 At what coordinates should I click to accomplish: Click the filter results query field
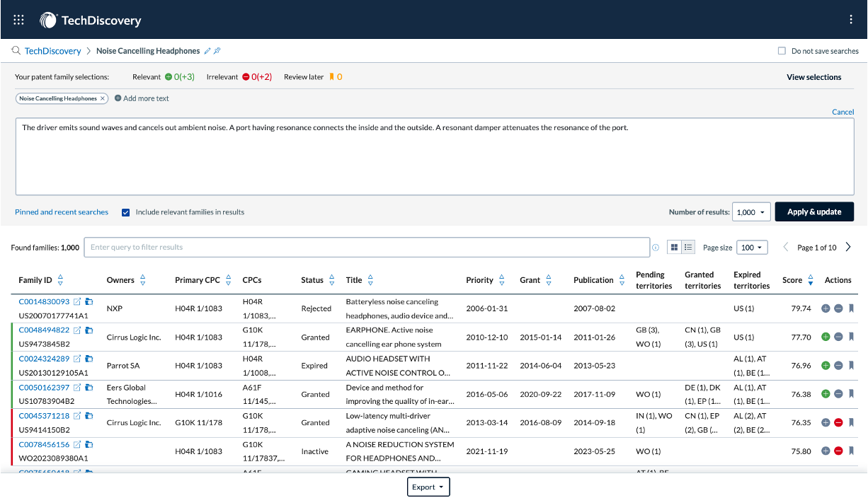[x=367, y=248]
